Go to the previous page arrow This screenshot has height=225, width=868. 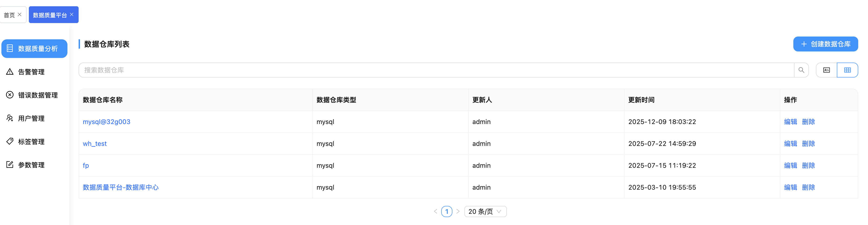[435, 212]
